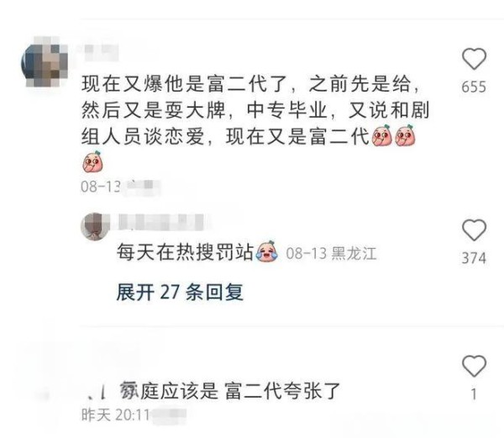Click the first covering-mouth peach emoji
The width and height of the screenshot is (504, 438).
pyautogui.click(x=381, y=135)
